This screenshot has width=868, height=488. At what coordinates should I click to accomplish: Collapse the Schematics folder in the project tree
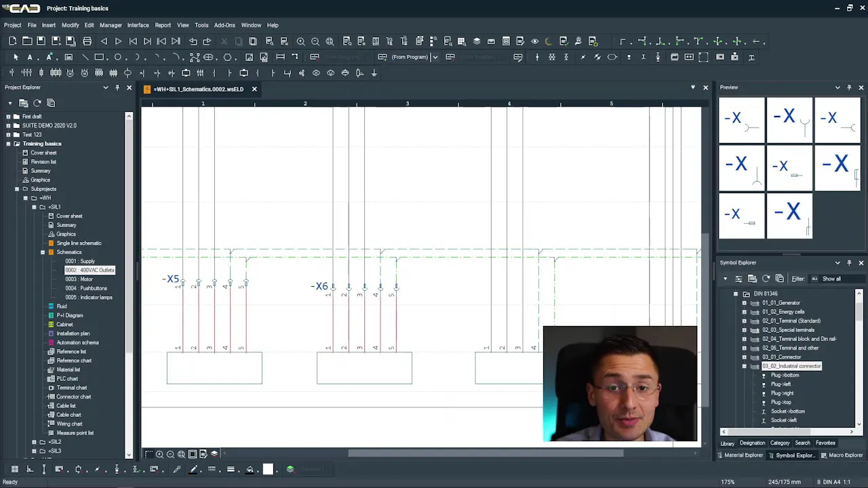(x=42, y=252)
